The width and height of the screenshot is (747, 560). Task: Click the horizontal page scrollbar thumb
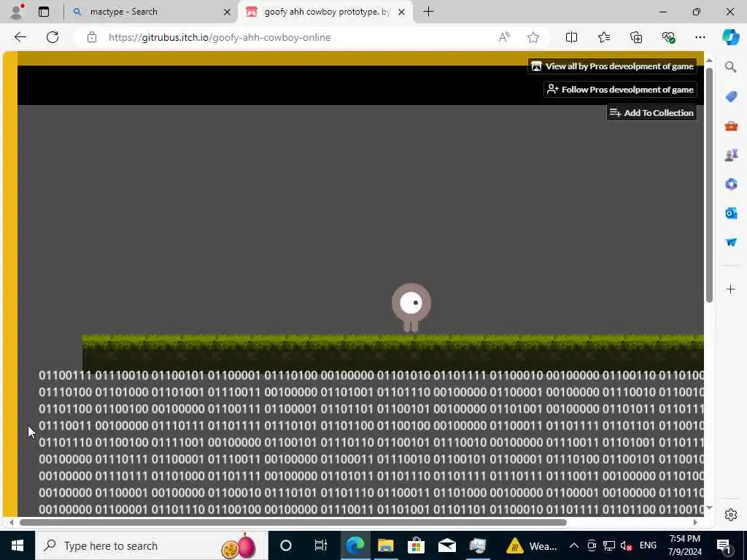tap(293, 522)
